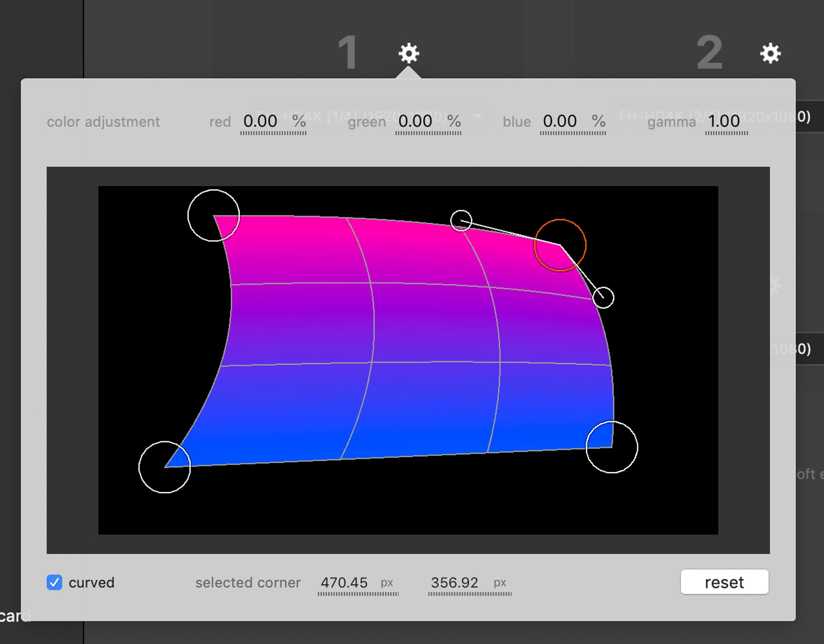
Task: Click the green percentage value field
Action: (x=415, y=121)
